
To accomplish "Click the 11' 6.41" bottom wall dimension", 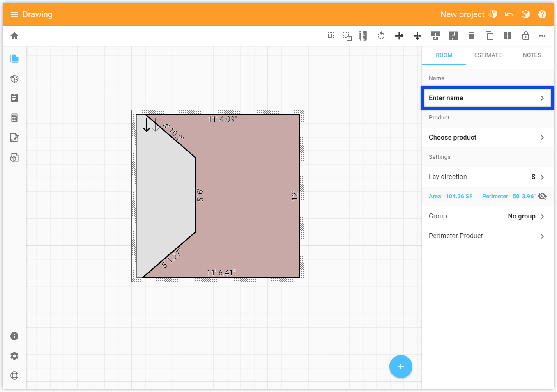I will 221,273.
